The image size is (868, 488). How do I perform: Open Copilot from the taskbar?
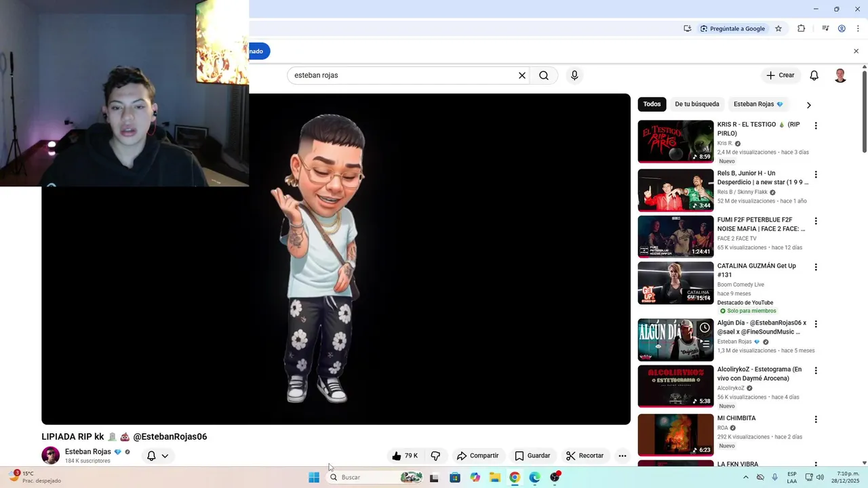pos(475,477)
